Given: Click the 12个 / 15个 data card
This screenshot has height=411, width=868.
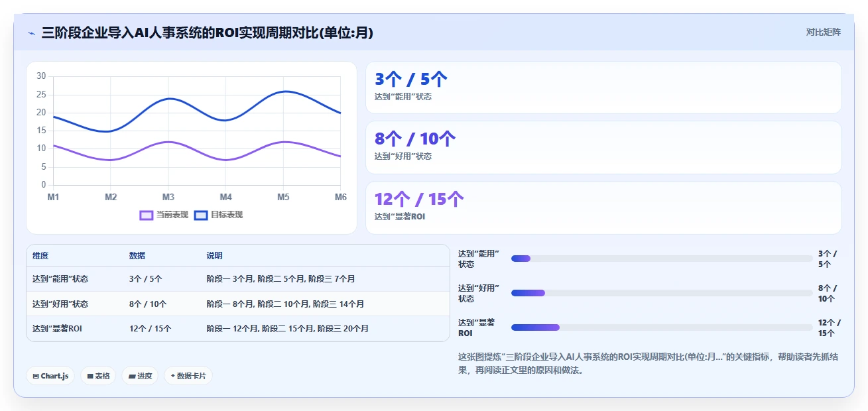Looking at the screenshot, I should 603,207.
